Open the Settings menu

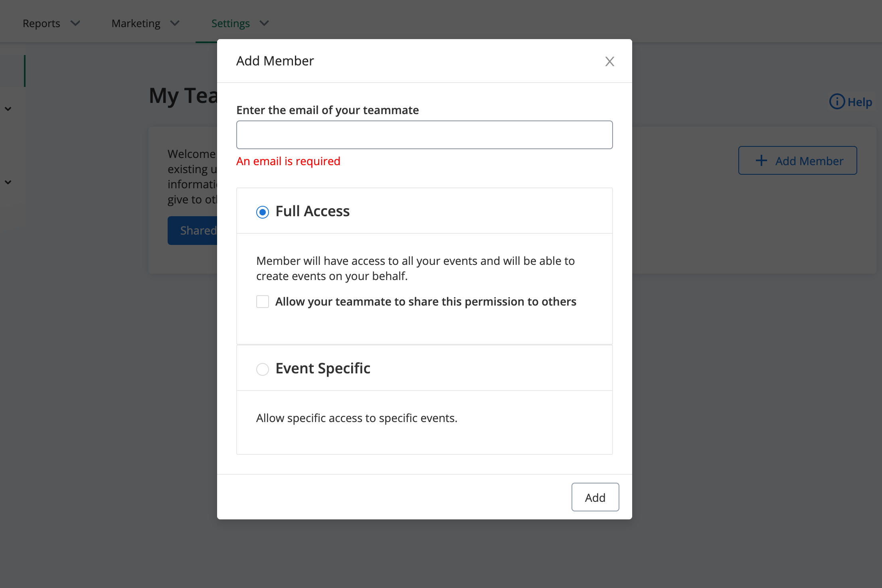coord(231,24)
